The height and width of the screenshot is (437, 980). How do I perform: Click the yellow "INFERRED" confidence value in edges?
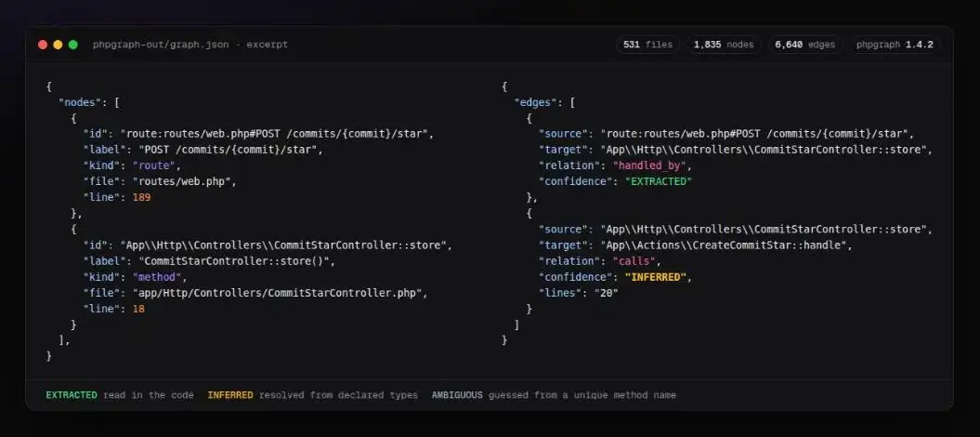[656, 277]
